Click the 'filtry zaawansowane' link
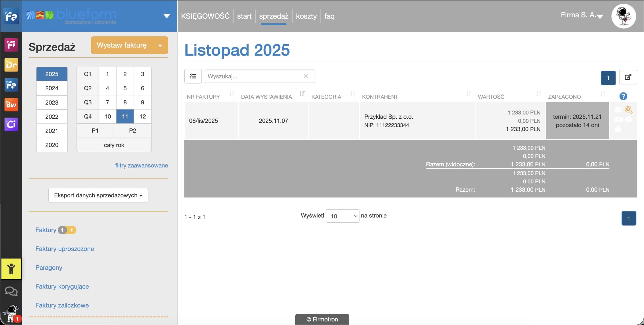Screen dimensions: 644x325 click(x=141, y=166)
